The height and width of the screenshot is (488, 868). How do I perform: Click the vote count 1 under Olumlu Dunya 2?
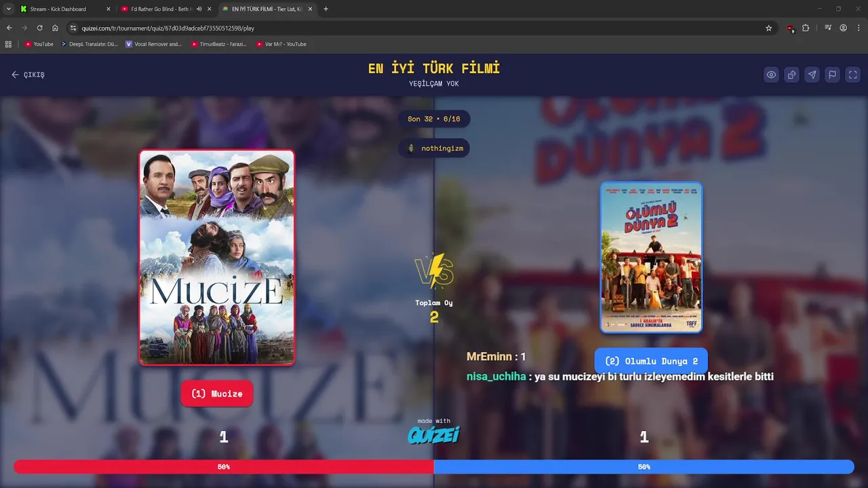pos(644,437)
